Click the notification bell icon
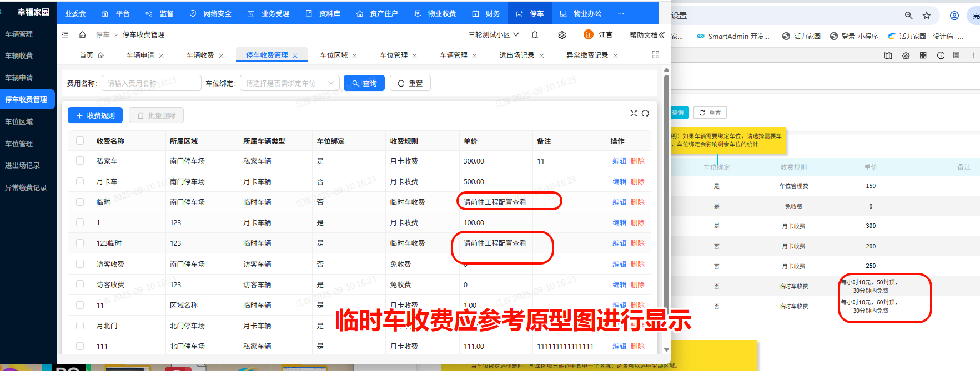Image resolution: width=980 pixels, height=371 pixels. (x=535, y=34)
